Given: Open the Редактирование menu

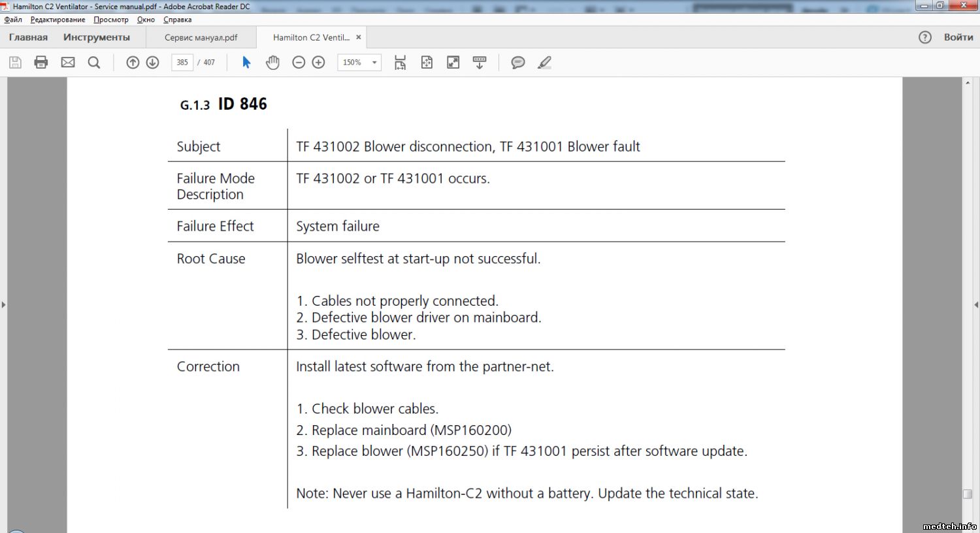Looking at the screenshot, I should [x=57, y=20].
